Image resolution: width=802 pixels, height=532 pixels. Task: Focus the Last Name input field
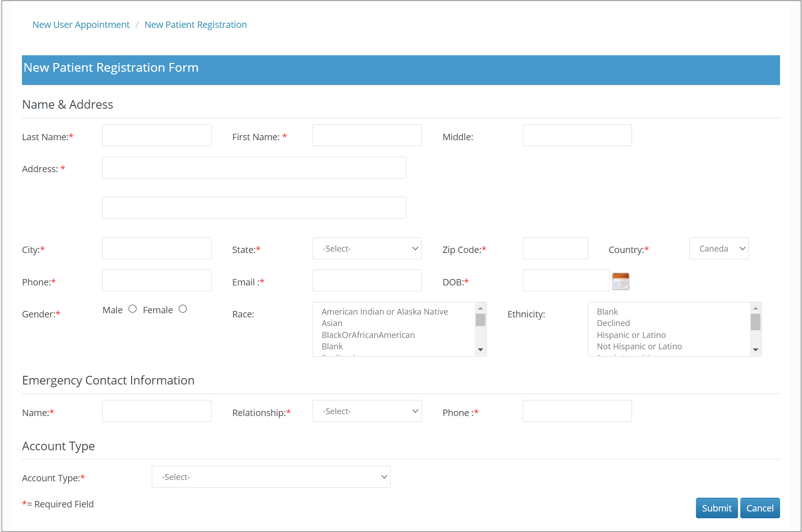click(x=157, y=135)
